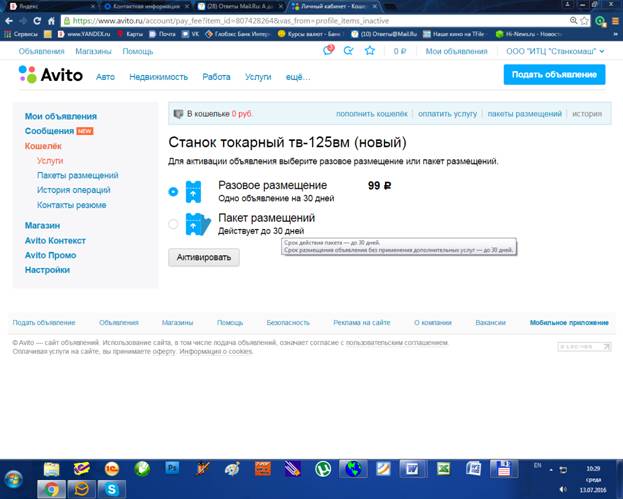This screenshot has width=623, height=499.
Task: Open Магазины link in top header
Action: pyautogui.click(x=93, y=52)
